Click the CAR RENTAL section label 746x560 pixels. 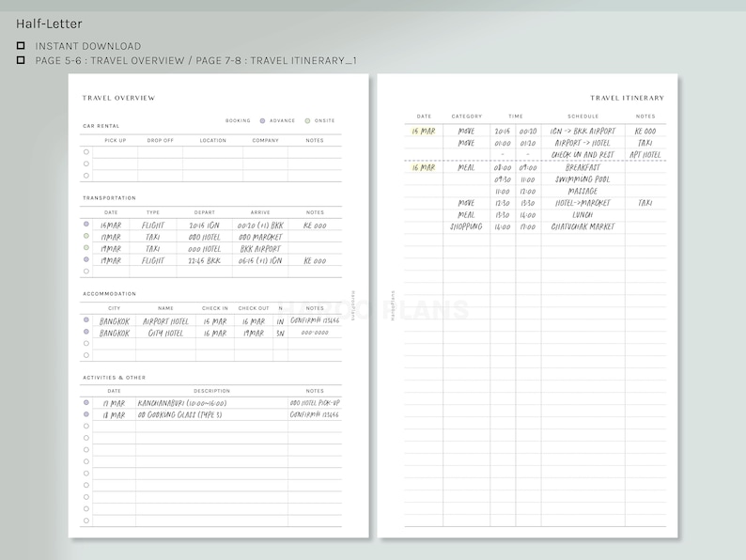(x=101, y=126)
